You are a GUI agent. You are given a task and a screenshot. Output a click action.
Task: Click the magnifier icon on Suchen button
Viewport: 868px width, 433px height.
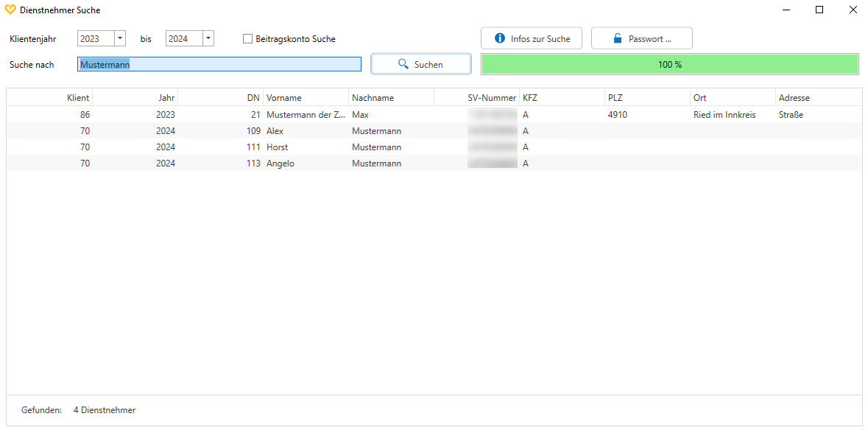pyautogui.click(x=403, y=64)
